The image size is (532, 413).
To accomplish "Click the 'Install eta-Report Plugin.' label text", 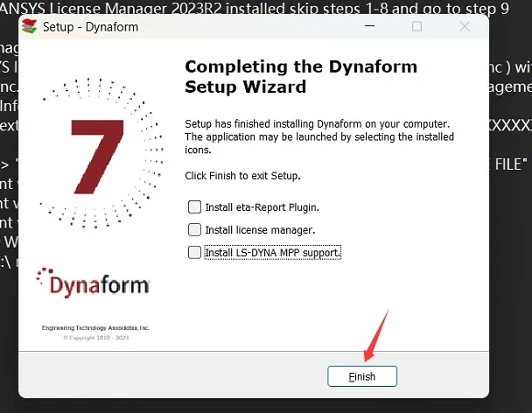I will pos(262,207).
